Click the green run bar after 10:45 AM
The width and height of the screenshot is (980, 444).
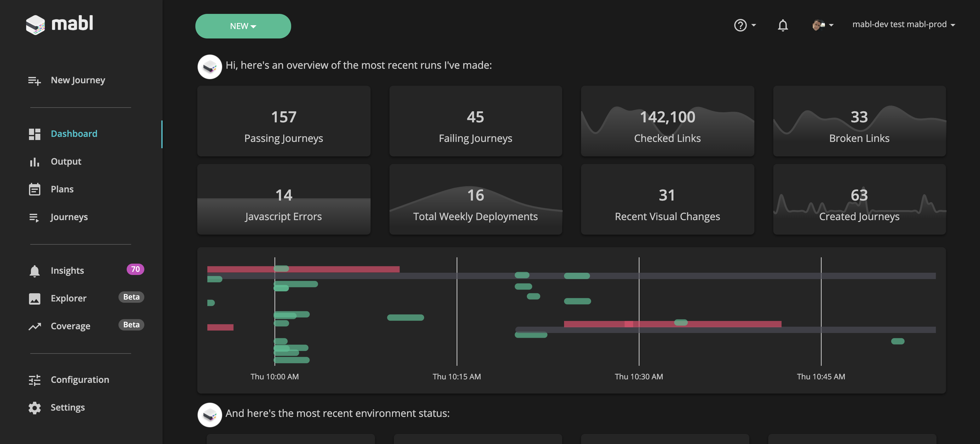pyautogui.click(x=897, y=341)
